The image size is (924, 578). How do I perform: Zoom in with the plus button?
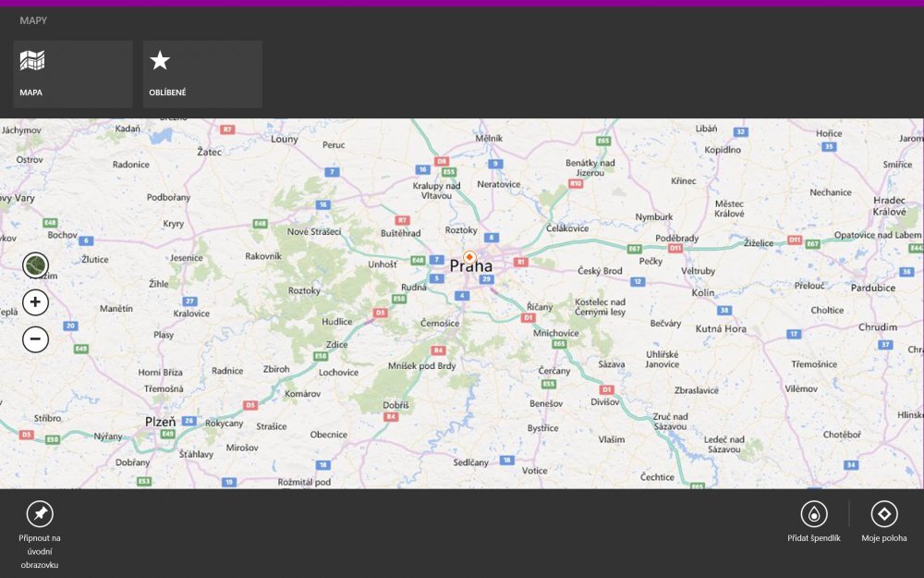[35, 302]
